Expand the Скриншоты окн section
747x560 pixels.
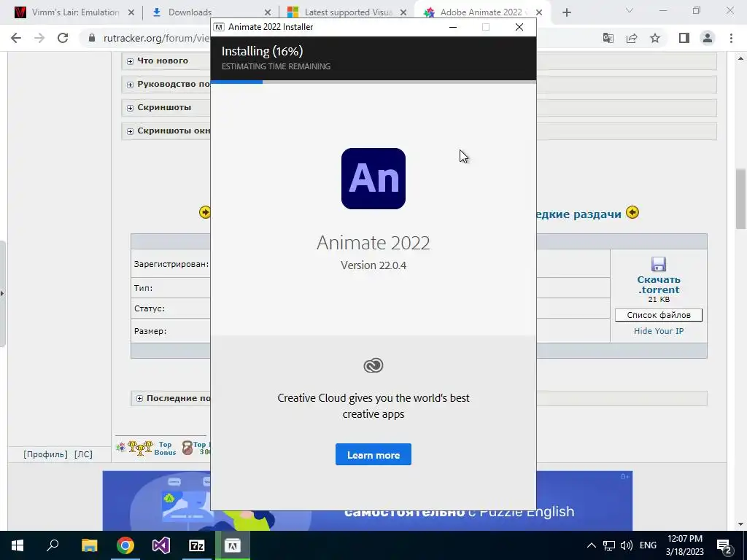(130, 131)
